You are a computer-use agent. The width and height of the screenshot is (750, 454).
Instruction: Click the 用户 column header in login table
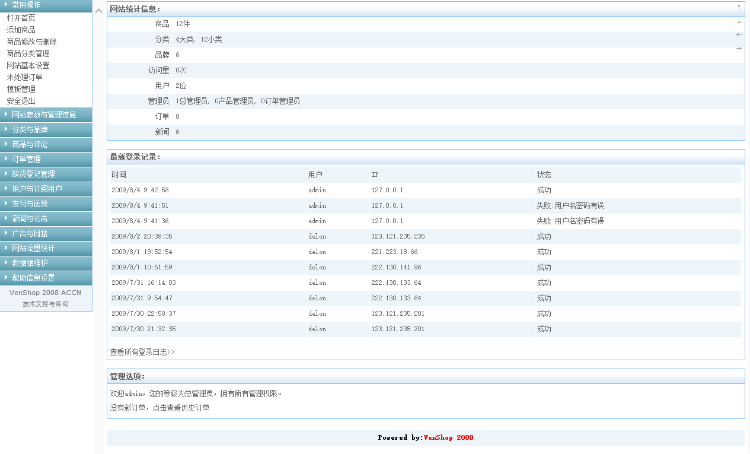pyautogui.click(x=315, y=175)
